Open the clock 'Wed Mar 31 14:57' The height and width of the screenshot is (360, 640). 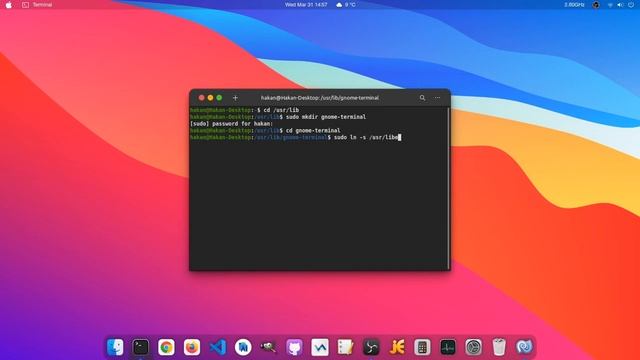306,5
